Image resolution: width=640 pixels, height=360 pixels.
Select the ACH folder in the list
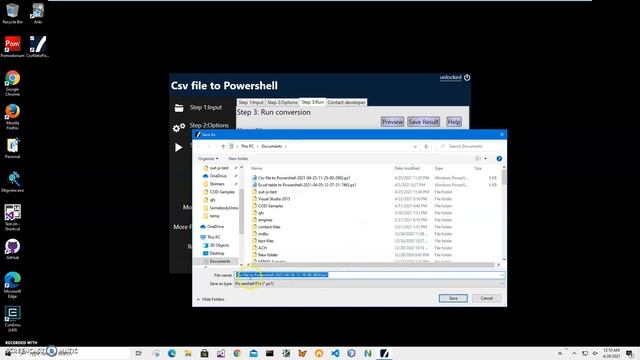[x=262, y=248]
